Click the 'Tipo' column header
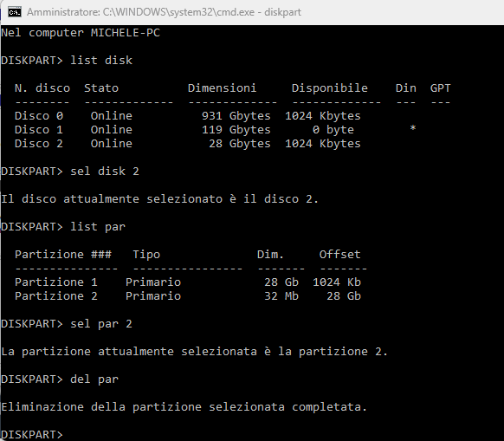This screenshot has height=441, width=504. tap(146, 254)
